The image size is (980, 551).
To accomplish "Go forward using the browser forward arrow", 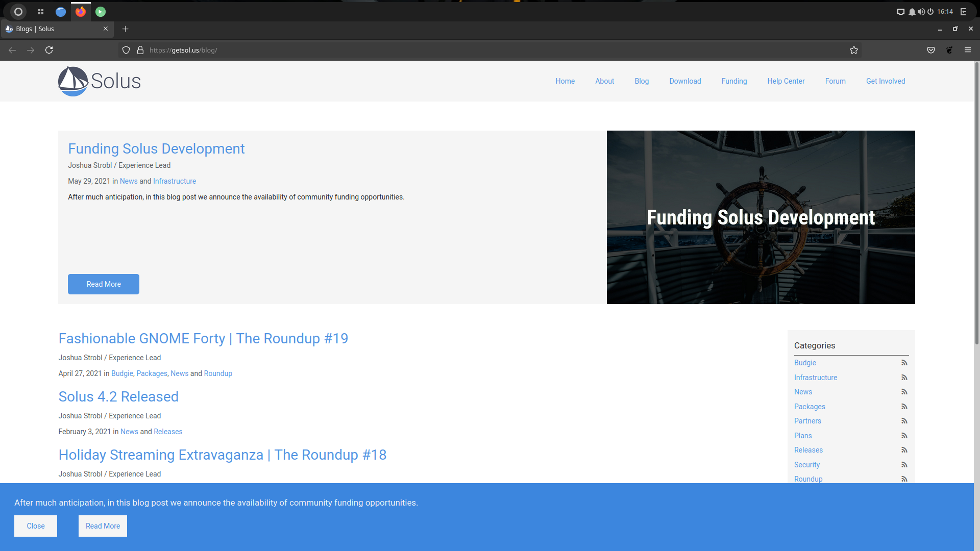I will pyautogui.click(x=31, y=50).
